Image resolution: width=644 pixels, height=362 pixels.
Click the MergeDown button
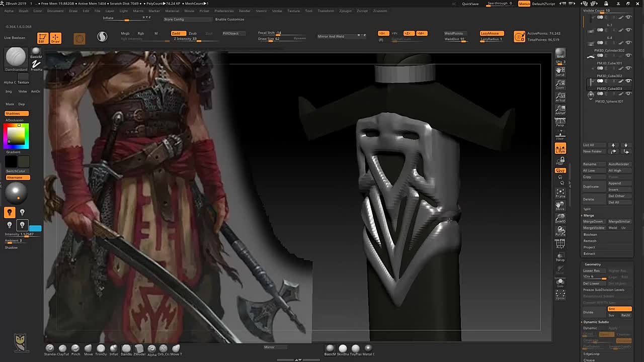594,221
